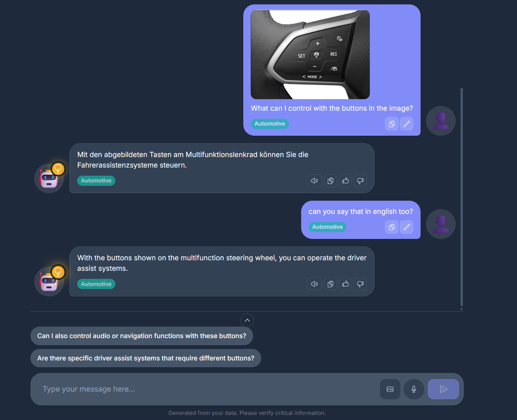517x420 pixels.
Task: Start voice input with the microphone button
Action: (414, 389)
